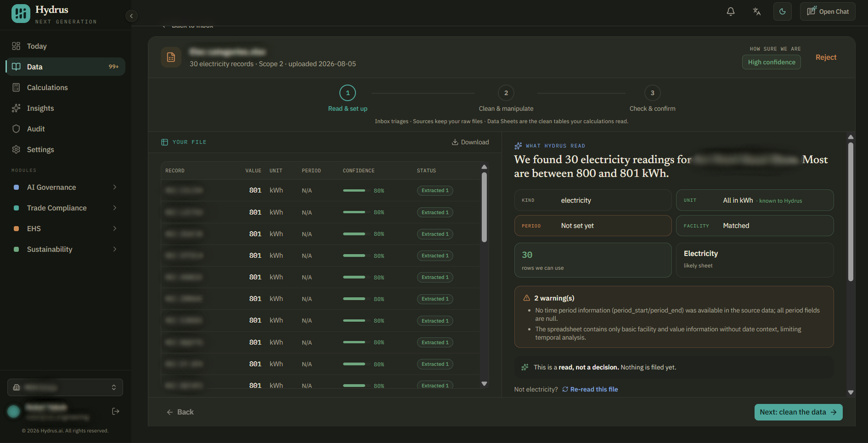Open Insights page

65,108
